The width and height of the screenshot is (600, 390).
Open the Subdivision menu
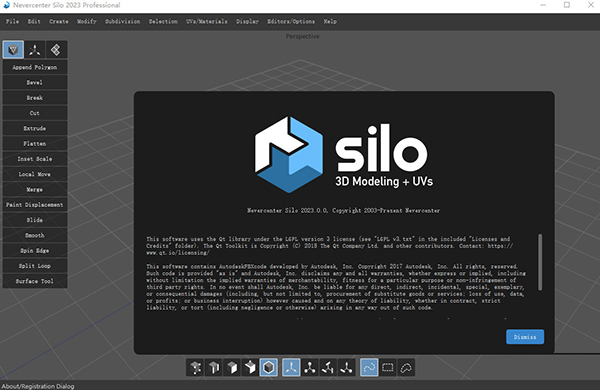click(122, 21)
